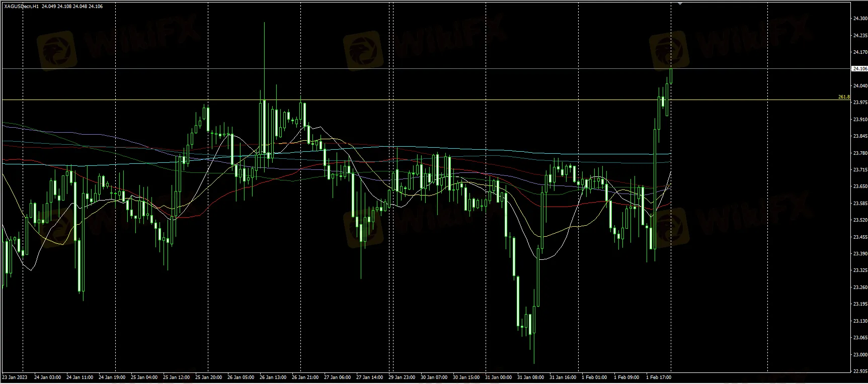
Task: Click the 29 Jan 23:00 time label
Action: pos(402,377)
